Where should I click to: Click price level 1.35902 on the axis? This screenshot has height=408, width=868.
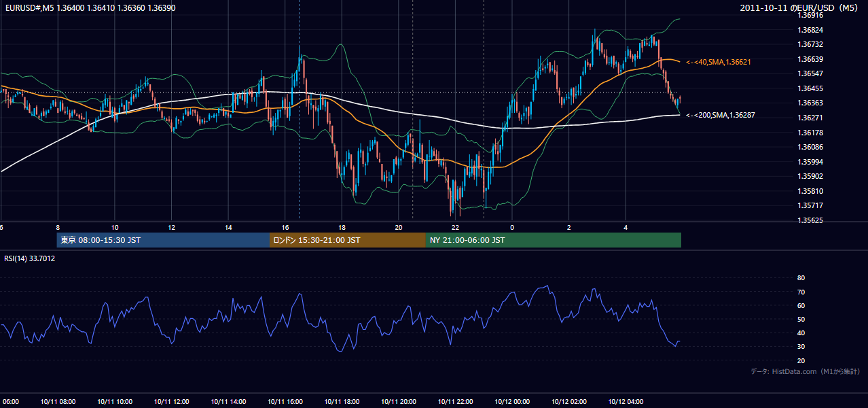(810, 176)
